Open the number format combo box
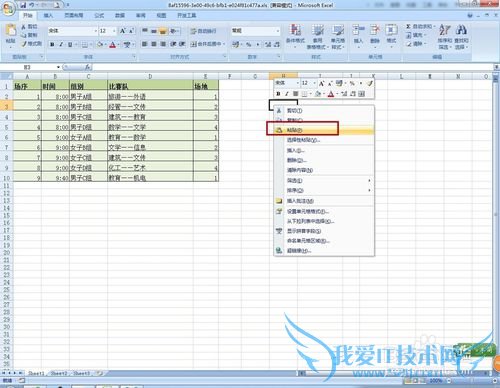 pos(256,31)
